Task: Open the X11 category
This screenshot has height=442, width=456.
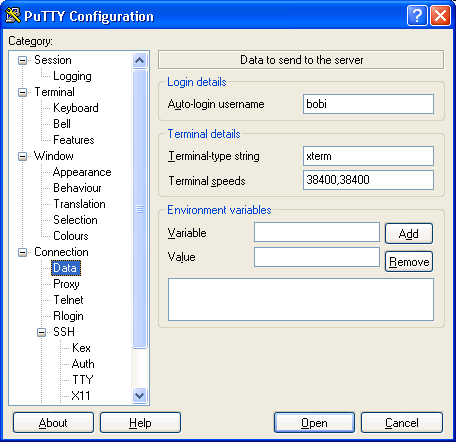Action: point(81,396)
